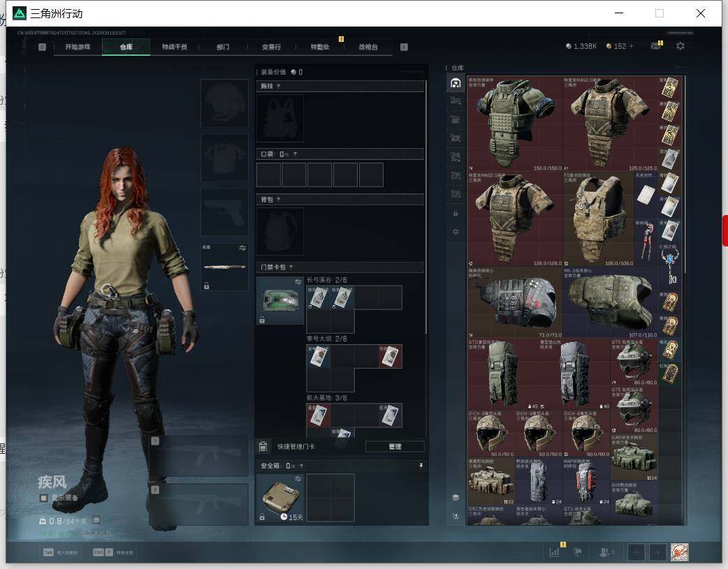
Task: Select the top-row 125.0/125.0 MAS2.0 armor
Action: (611, 124)
